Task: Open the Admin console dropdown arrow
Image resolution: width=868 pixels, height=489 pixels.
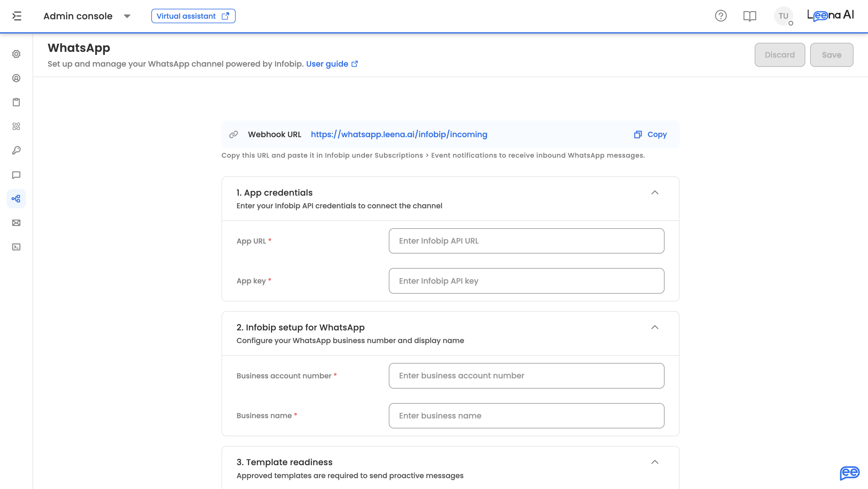Action: tap(127, 16)
